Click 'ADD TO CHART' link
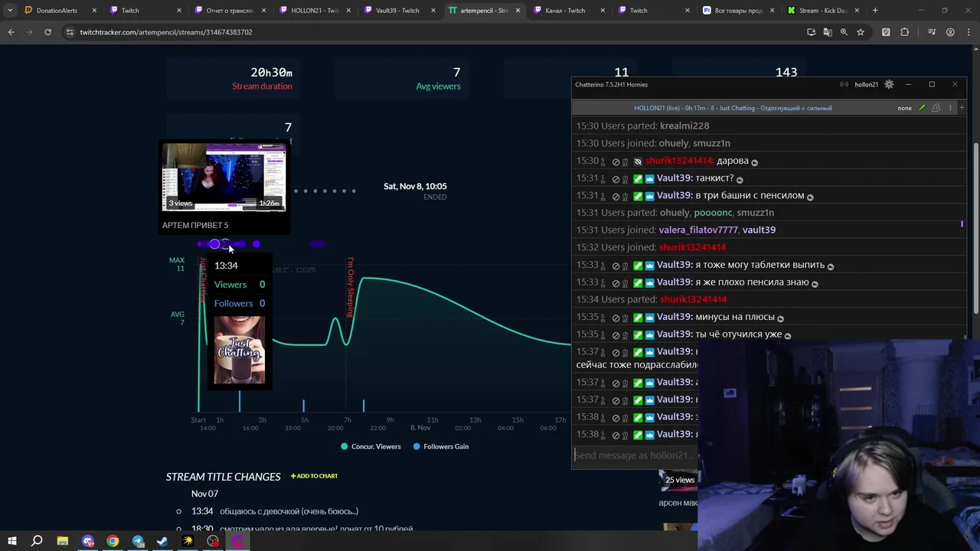Viewport: 980px width, 551px height. tap(314, 476)
